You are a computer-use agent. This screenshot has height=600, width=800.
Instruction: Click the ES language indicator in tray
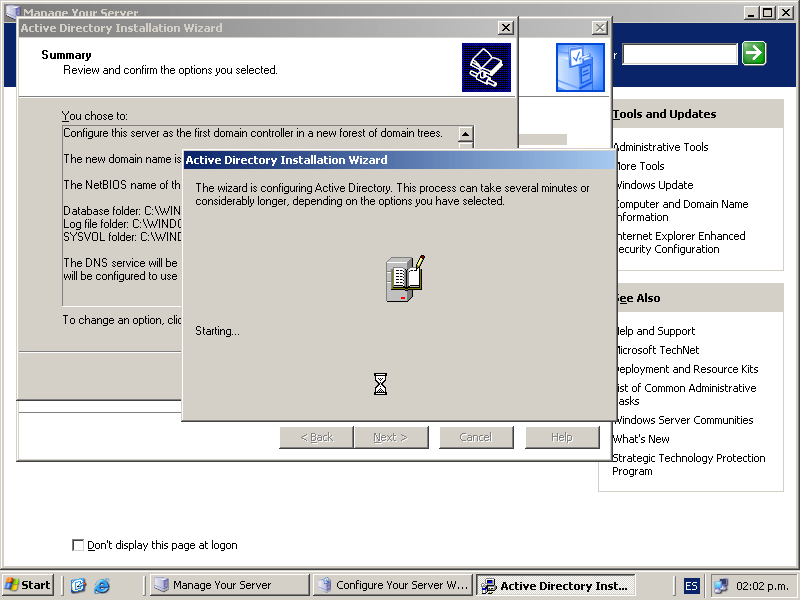(x=692, y=586)
